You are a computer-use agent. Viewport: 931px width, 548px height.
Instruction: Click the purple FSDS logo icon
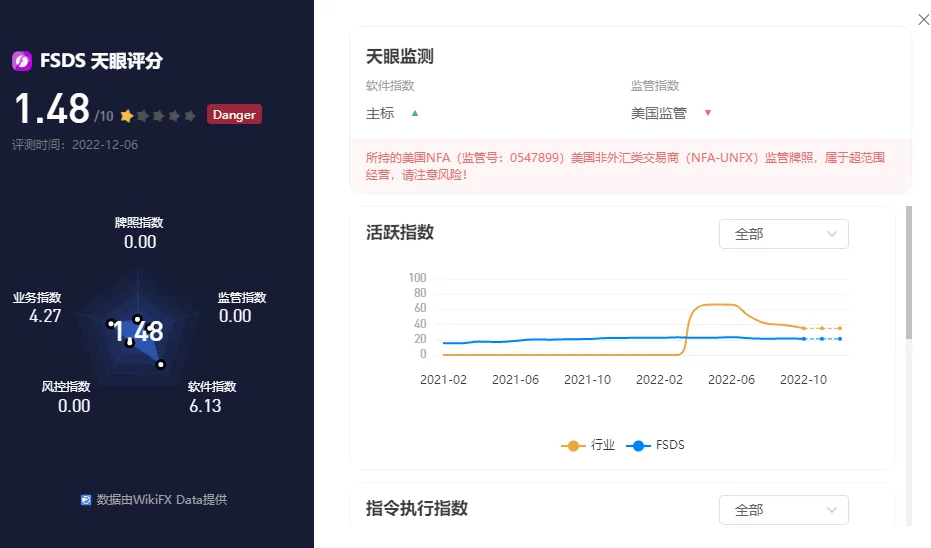click(22, 61)
